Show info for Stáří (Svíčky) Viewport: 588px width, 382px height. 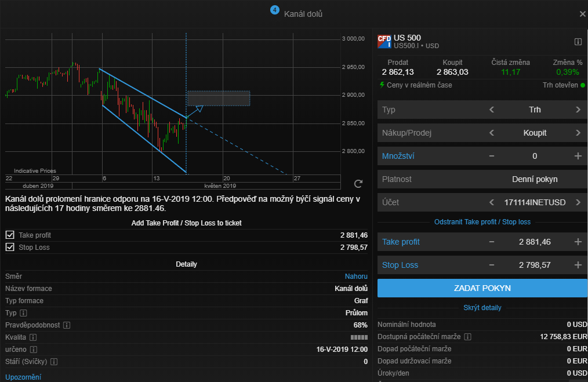pyautogui.click(x=54, y=362)
